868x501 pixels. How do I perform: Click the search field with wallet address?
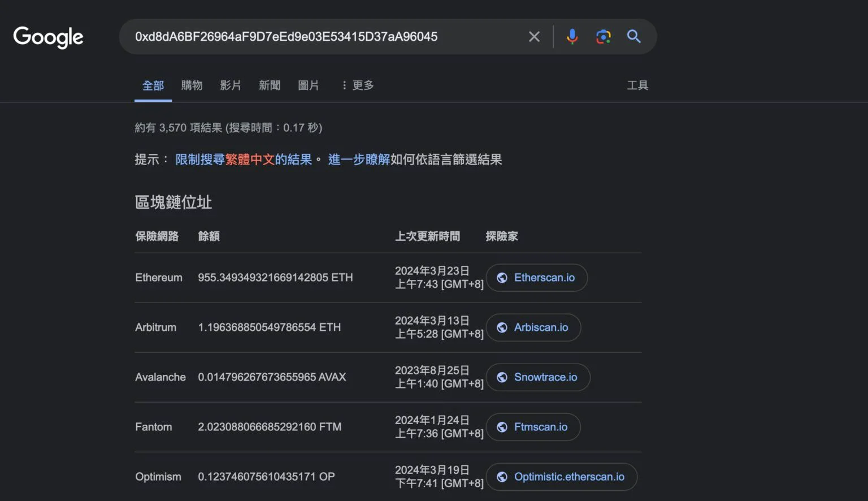[322, 37]
